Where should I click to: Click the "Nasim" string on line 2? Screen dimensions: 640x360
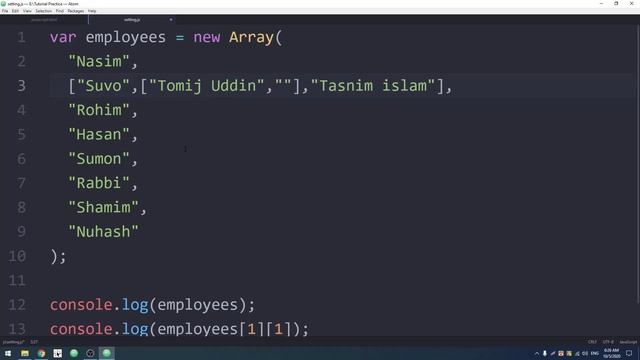[99, 62]
